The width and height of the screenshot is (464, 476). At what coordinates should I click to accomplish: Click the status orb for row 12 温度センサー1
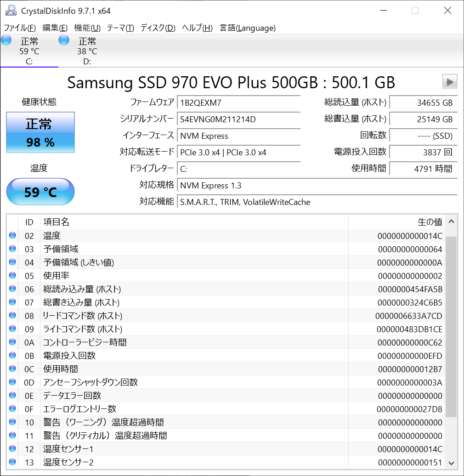click(x=12, y=448)
